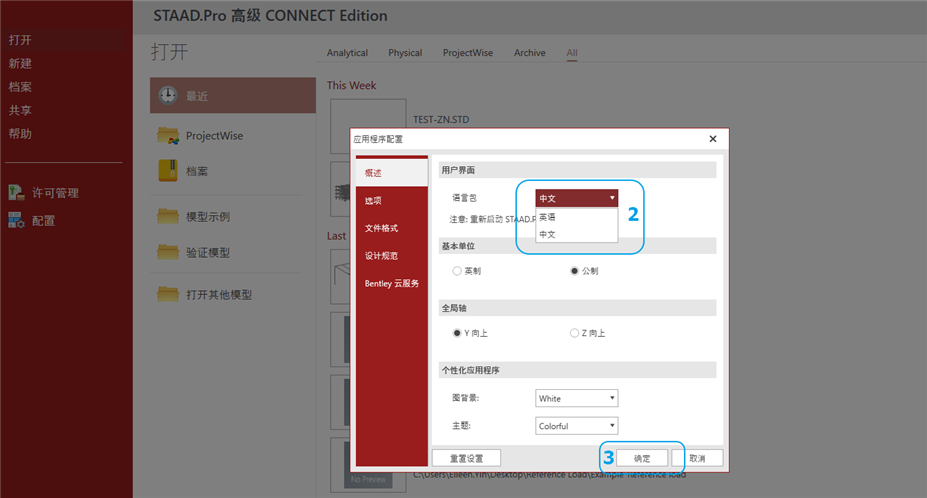This screenshot has width=927, height=498.
Task: Select the ProjectWise entry in the open list
Action: coord(232,135)
